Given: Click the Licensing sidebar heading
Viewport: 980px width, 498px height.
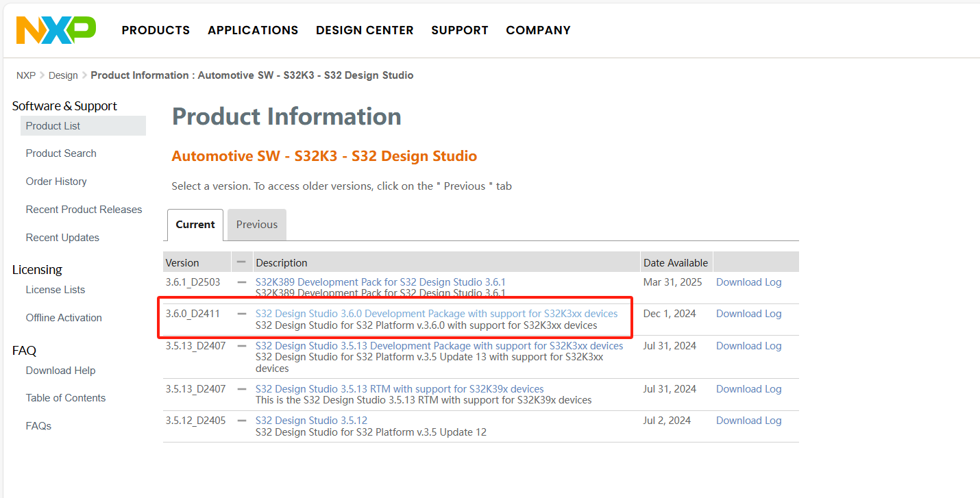Looking at the screenshot, I should click(x=37, y=270).
